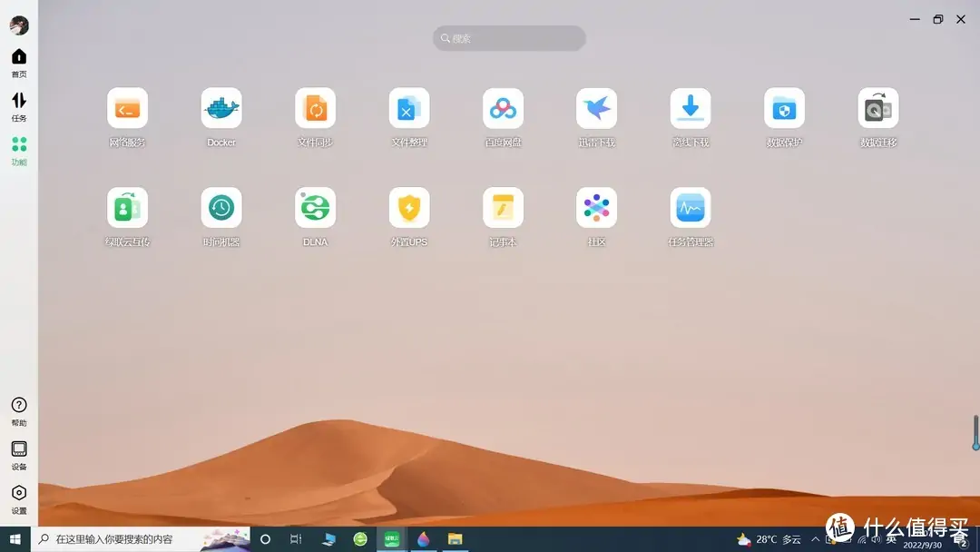Screen dimensions: 980x552
Task: Click the user avatar in the sidebar
Action: pyautogui.click(x=19, y=25)
